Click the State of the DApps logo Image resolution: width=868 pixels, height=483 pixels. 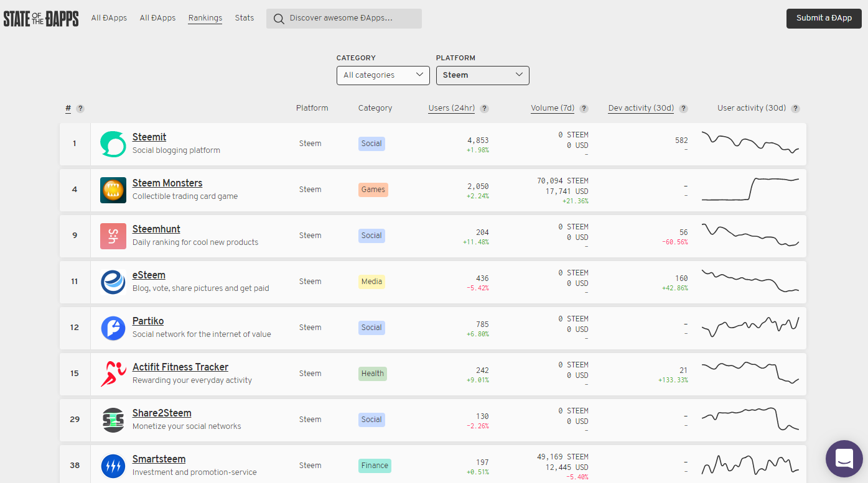coord(41,19)
